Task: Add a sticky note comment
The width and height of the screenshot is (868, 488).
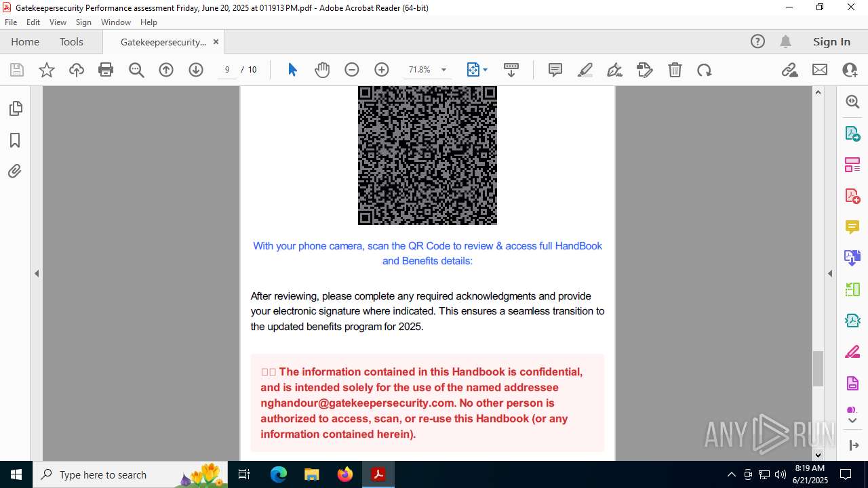Action: pos(555,70)
